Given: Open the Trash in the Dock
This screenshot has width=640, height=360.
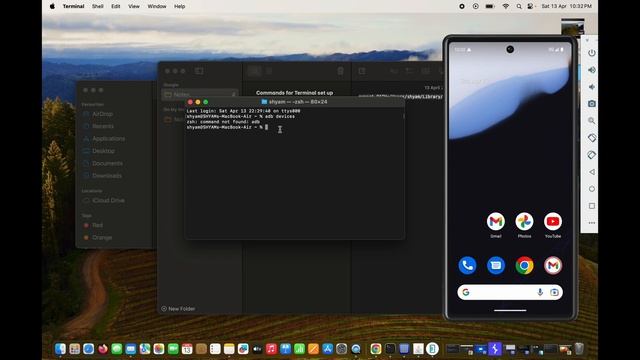Looking at the screenshot, I should (x=579, y=349).
